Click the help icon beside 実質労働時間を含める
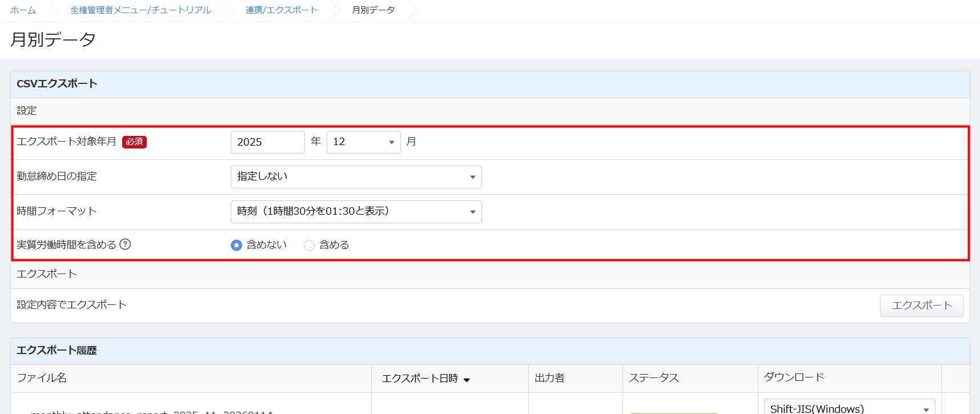980x414 pixels. 125,244
